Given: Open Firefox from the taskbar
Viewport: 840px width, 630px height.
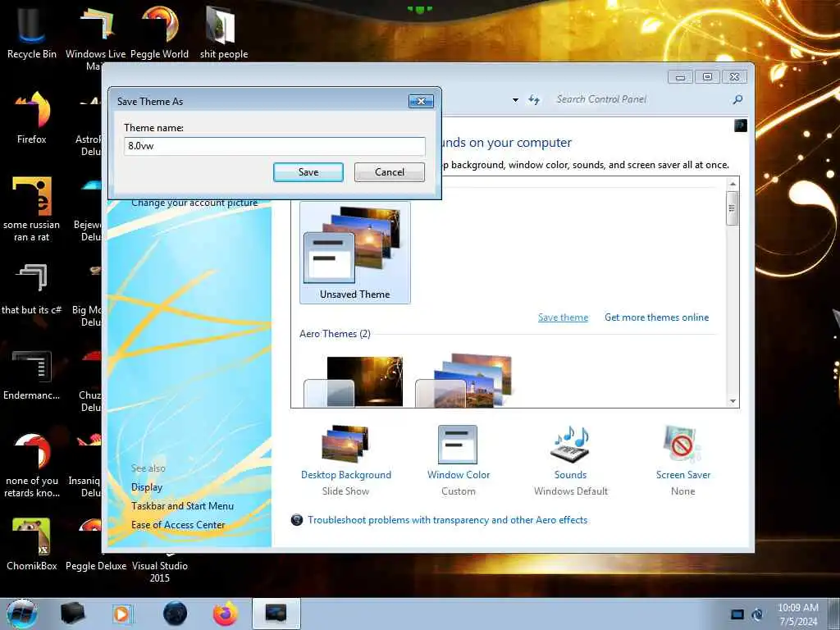Looking at the screenshot, I should point(226,614).
